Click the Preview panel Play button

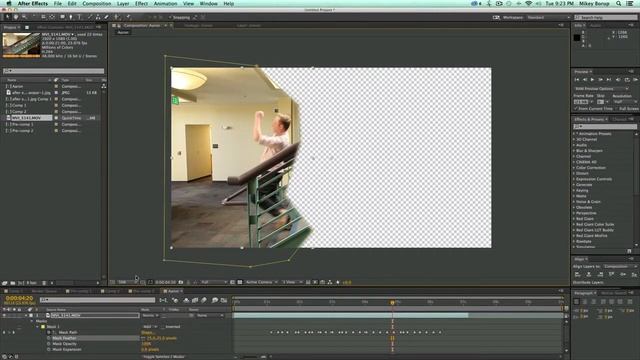click(592, 80)
